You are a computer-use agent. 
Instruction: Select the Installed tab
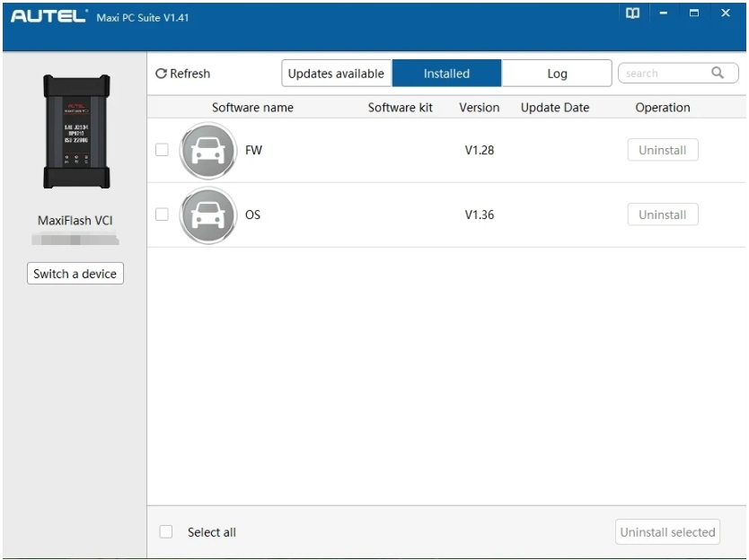click(446, 74)
